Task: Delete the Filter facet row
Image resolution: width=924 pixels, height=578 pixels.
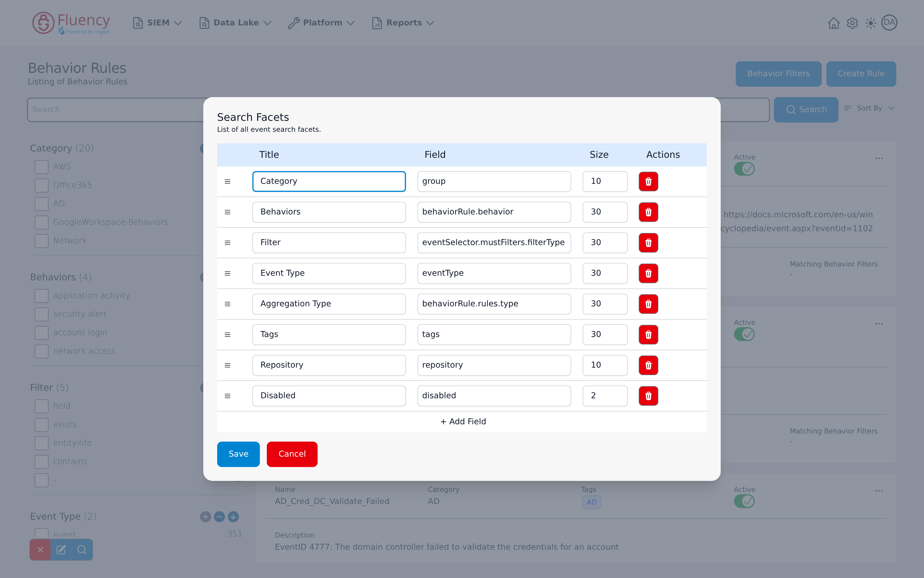Action: 648,243
